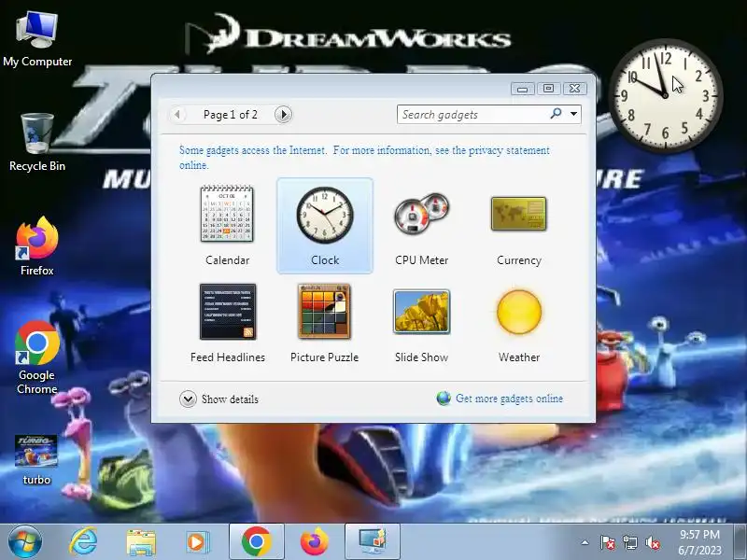747x560 pixels.
Task: Choose the Picture Puzzle gadget
Action: pos(324,323)
